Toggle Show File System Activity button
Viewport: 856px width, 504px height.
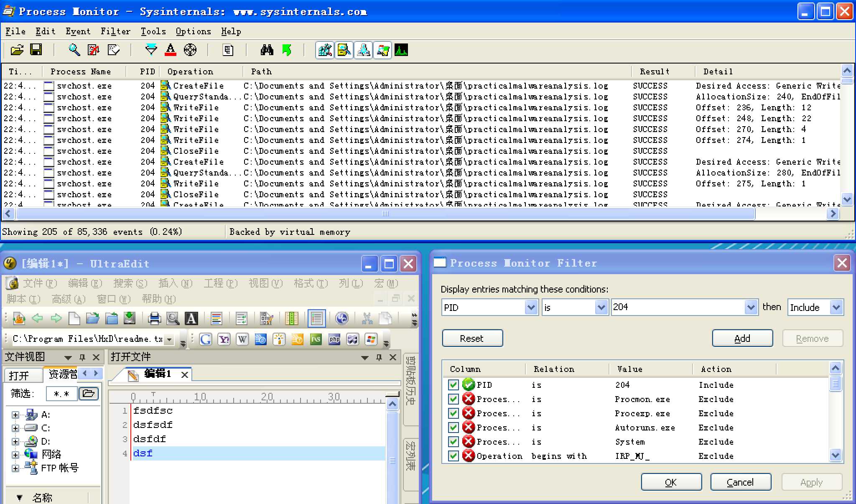pos(344,51)
